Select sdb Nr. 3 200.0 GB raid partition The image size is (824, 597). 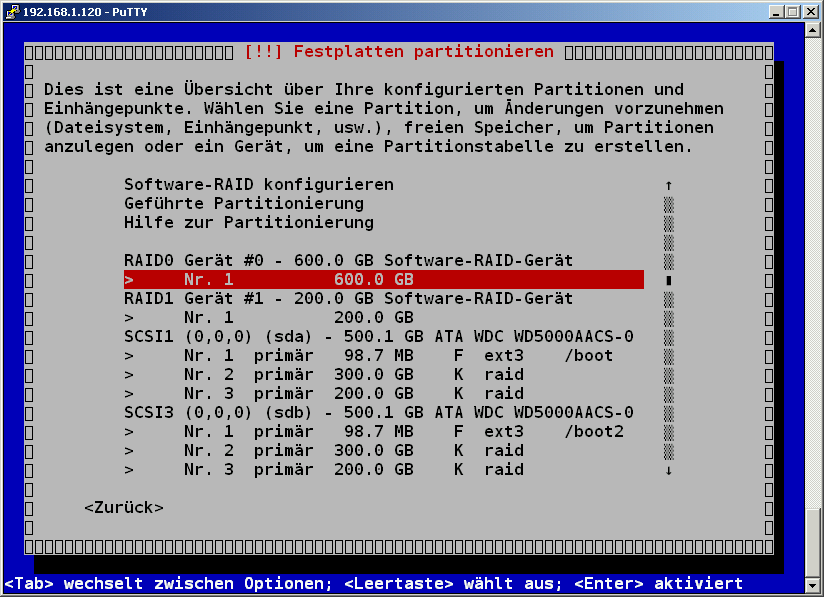tap(323, 470)
